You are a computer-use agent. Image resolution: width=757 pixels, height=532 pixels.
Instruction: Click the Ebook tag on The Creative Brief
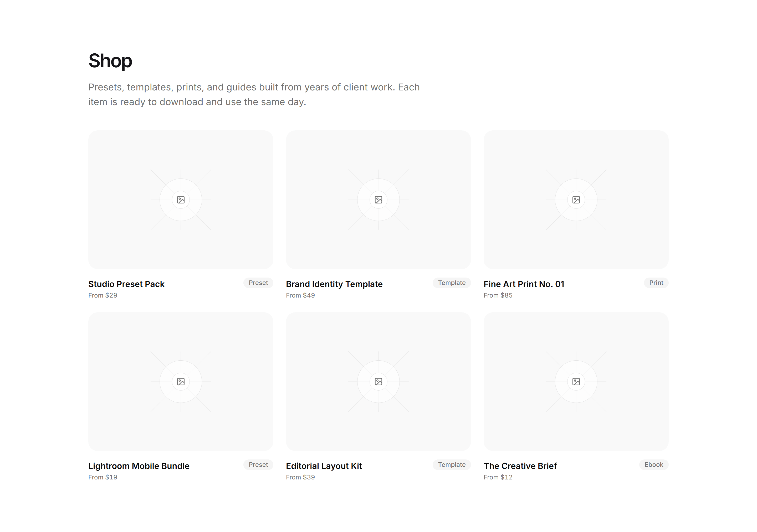tap(654, 465)
